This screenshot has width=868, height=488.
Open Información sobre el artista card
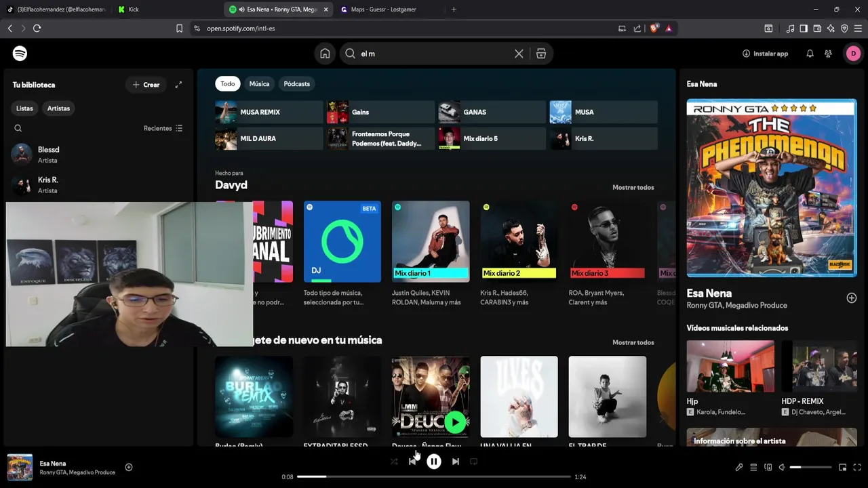(x=772, y=437)
